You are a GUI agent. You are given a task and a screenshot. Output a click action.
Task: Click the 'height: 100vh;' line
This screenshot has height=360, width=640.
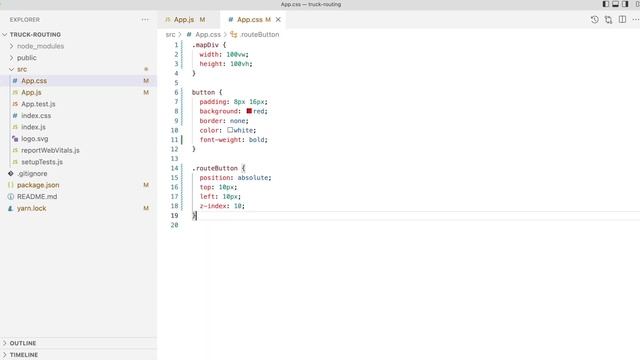tap(226, 64)
